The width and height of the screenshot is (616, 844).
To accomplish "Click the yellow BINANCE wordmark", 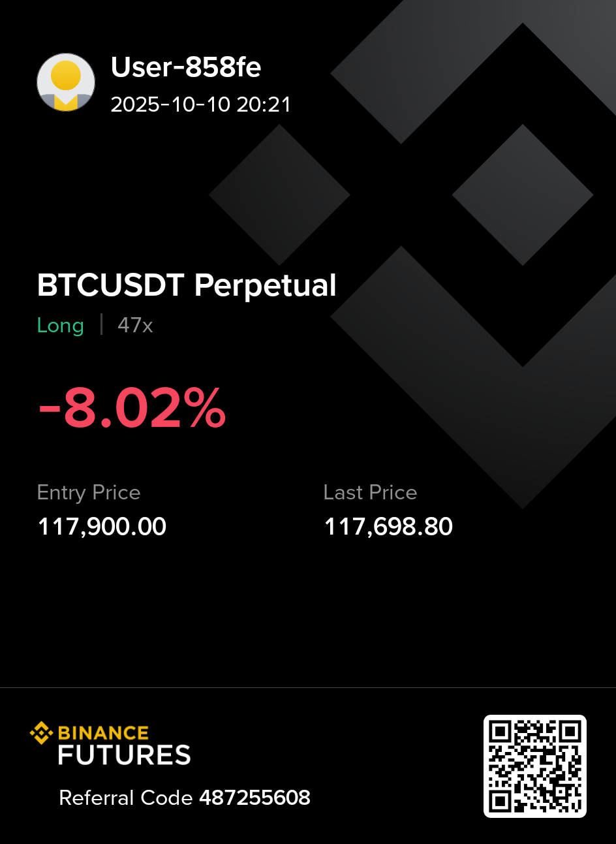I will coord(103,732).
